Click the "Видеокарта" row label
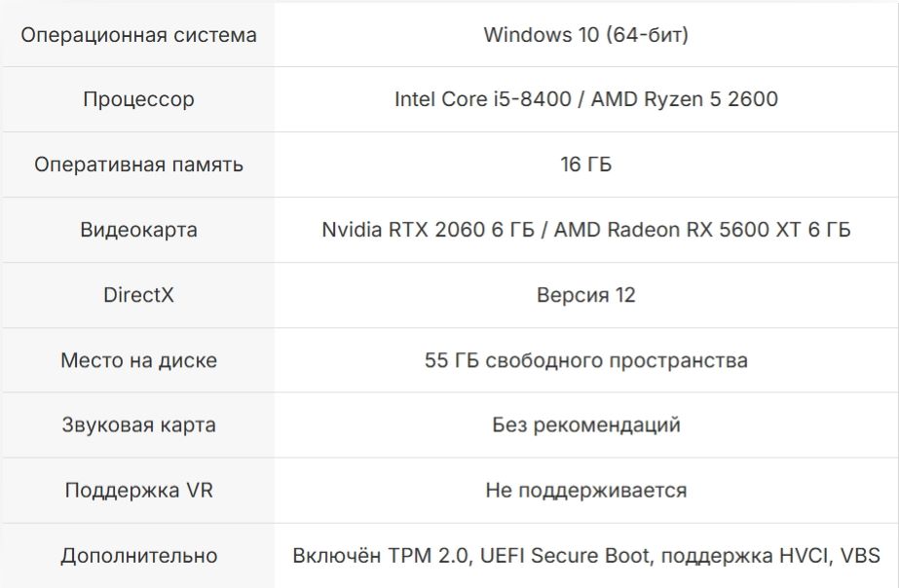 pos(138,230)
